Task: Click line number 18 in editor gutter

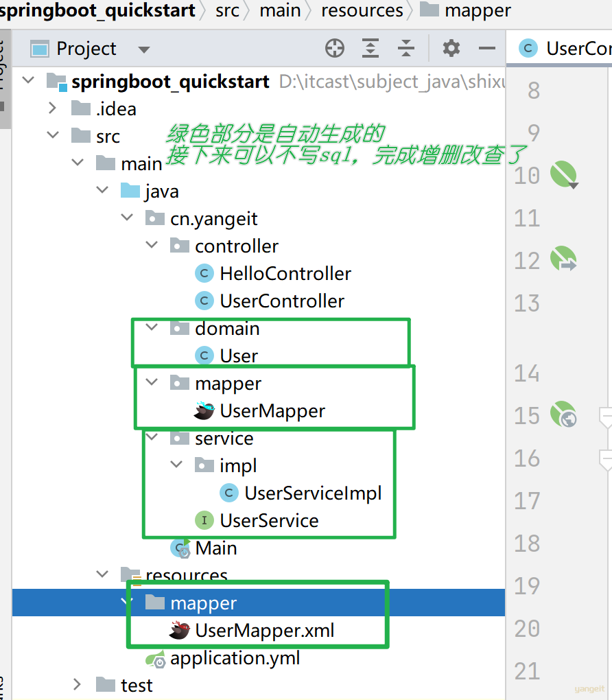Action: pyautogui.click(x=527, y=544)
